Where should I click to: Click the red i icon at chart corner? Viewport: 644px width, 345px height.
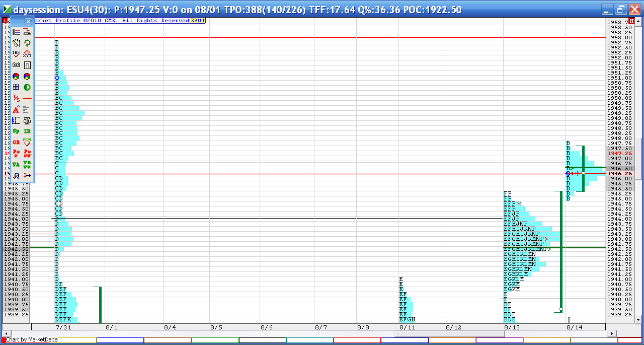[5, 20]
